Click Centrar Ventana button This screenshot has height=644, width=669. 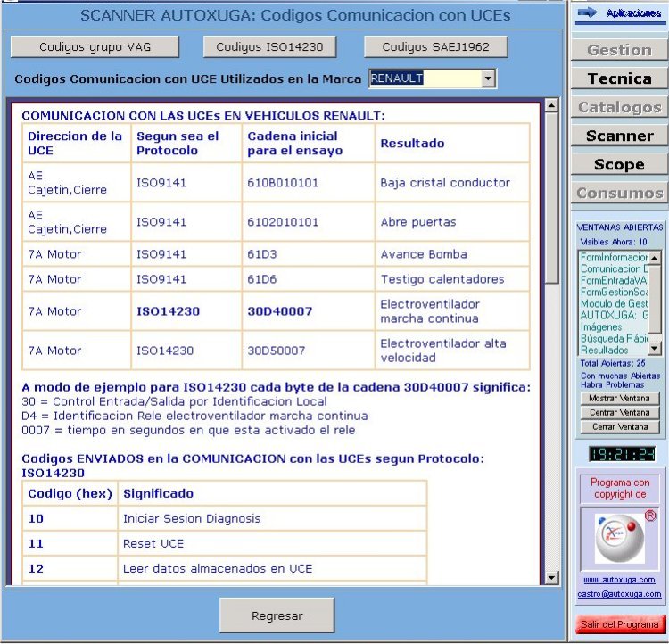click(620, 413)
